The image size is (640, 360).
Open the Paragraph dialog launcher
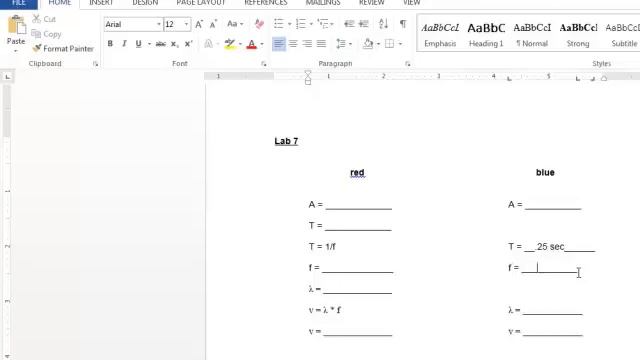pos(407,64)
